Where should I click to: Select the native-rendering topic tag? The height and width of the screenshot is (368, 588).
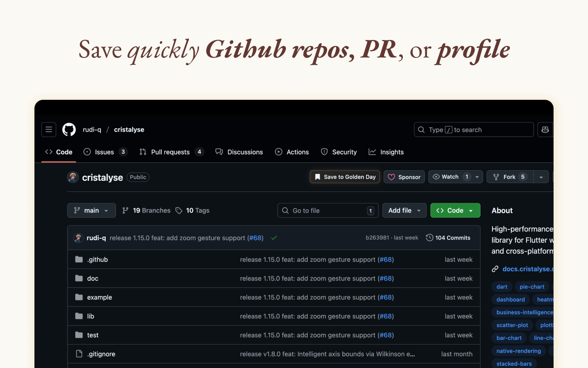[519, 351]
